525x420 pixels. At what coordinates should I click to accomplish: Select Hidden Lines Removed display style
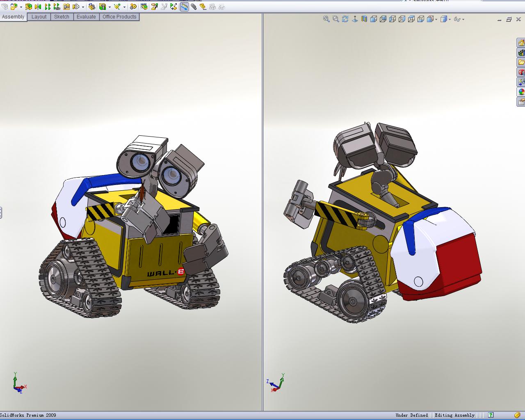click(x=393, y=19)
